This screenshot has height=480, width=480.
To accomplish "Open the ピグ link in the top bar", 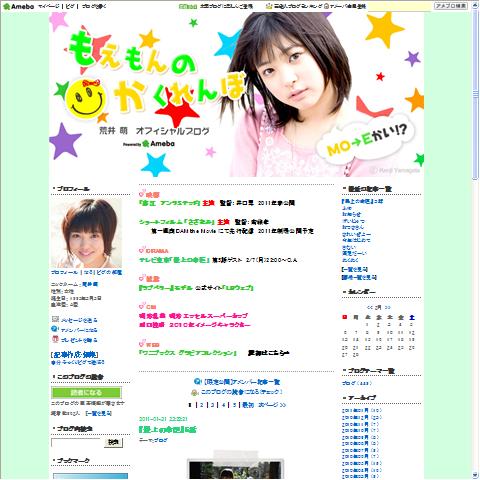I will click(x=70, y=6).
